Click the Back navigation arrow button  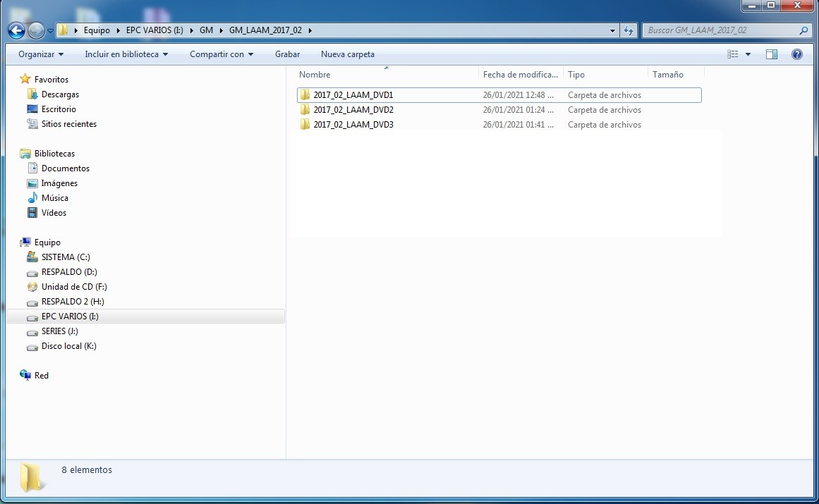coord(16,30)
